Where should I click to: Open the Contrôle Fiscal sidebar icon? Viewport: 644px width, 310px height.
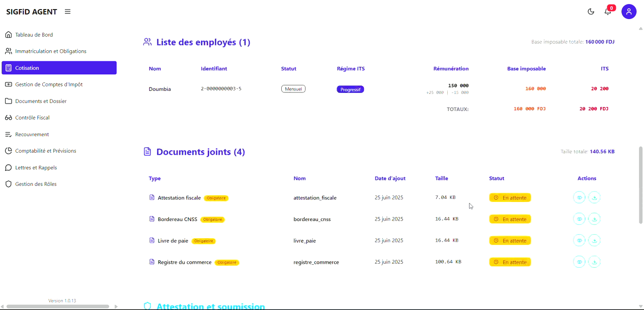[x=8, y=117]
